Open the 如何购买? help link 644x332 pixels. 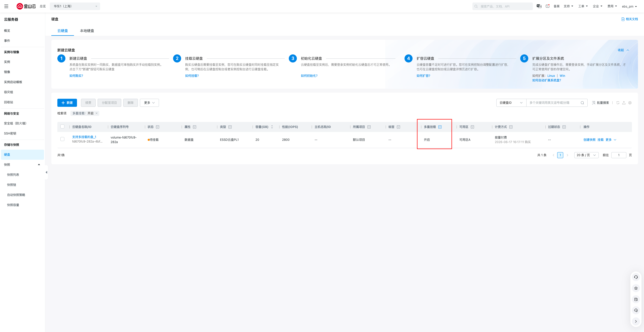(76, 76)
